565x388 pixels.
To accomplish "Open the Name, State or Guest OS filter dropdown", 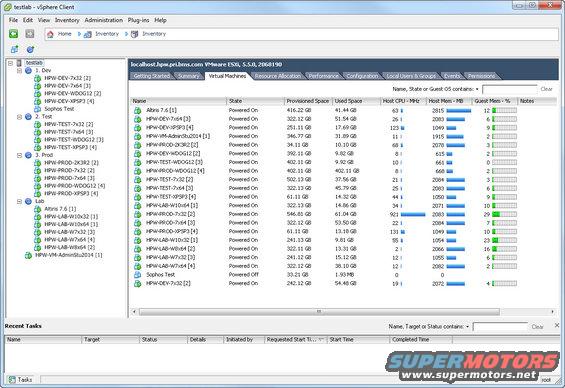I will [x=477, y=89].
